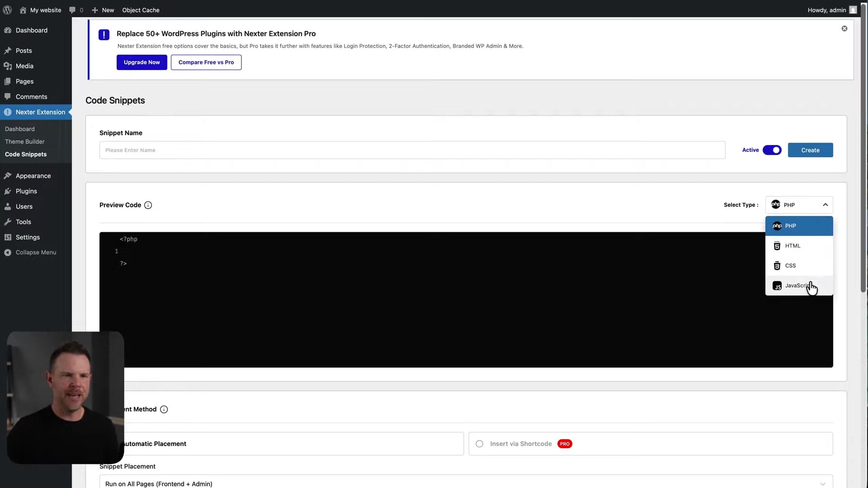Image resolution: width=868 pixels, height=488 pixels.
Task: Open Code Snippets submenu item
Action: [x=26, y=154]
